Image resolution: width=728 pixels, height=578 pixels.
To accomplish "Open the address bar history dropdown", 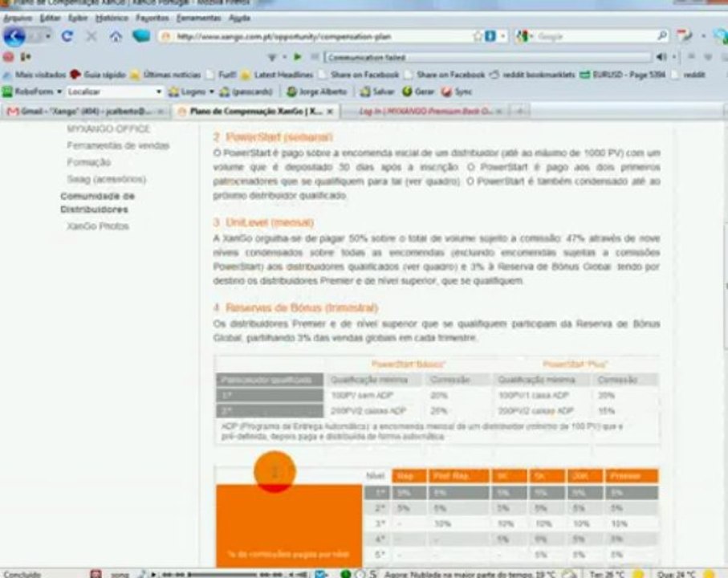I will click(x=502, y=36).
